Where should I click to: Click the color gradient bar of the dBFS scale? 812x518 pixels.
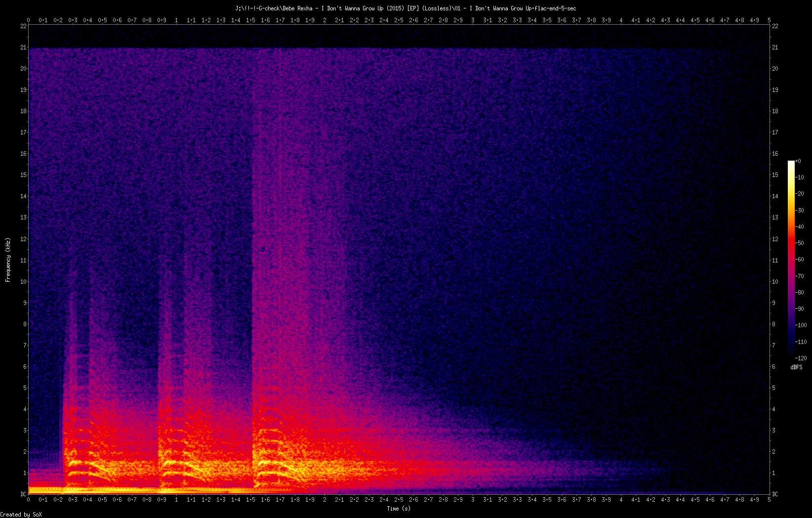pyautogui.click(x=791, y=259)
